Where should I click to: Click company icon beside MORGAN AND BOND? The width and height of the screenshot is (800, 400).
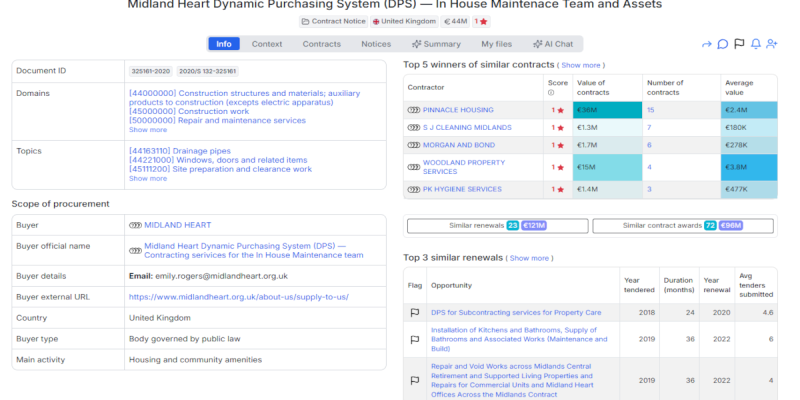pyautogui.click(x=414, y=145)
